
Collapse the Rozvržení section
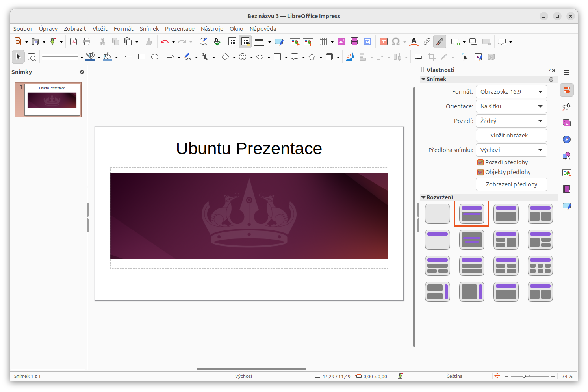[423, 197]
